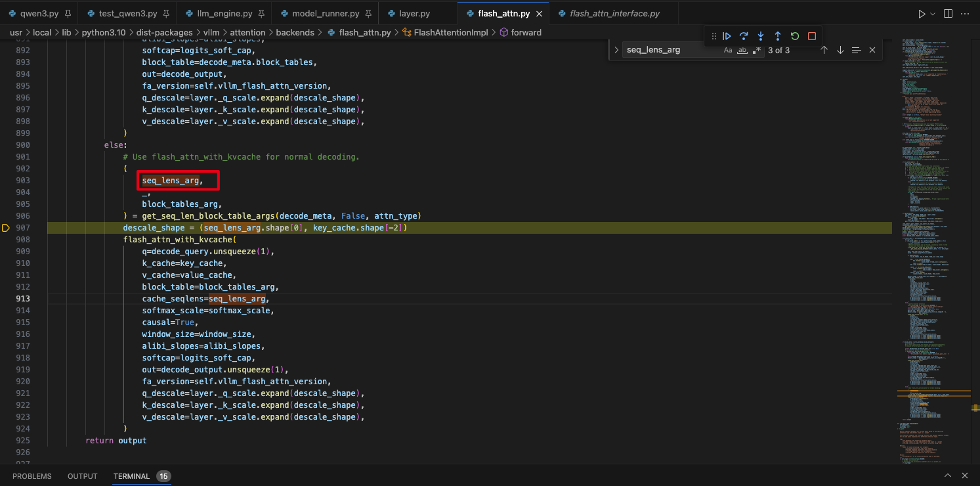
Task: Toggle Match Whole Word in find
Action: tap(742, 50)
